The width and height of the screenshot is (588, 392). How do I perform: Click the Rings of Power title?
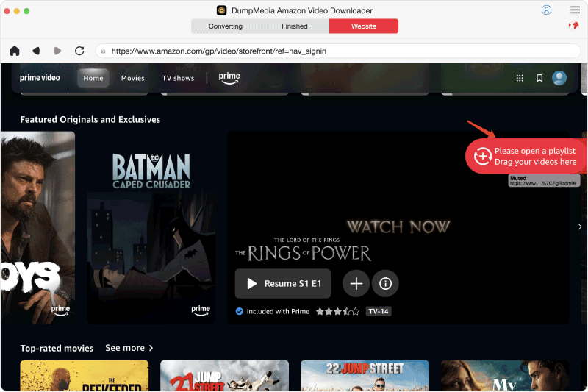[x=303, y=250]
